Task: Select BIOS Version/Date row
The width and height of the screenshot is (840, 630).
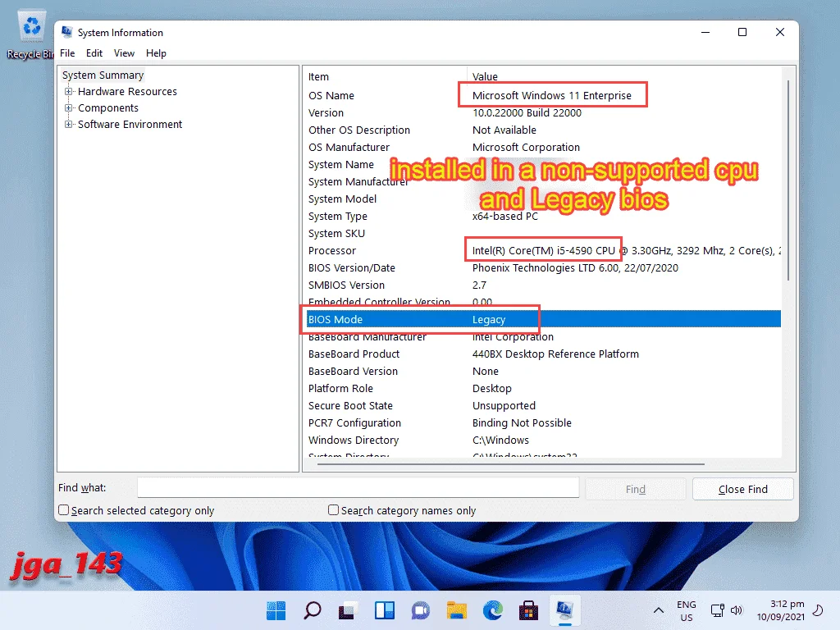Action: tap(542, 268)
